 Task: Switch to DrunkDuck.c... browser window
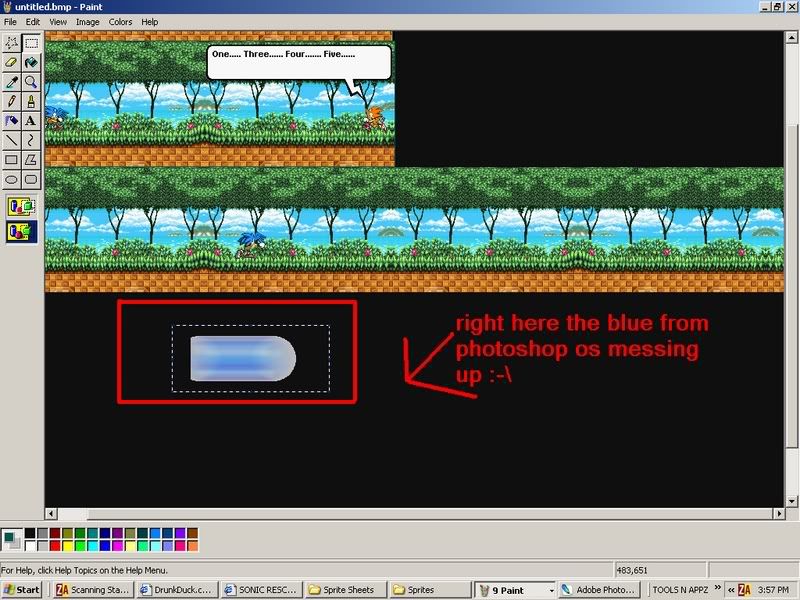(x=178, y=590)
